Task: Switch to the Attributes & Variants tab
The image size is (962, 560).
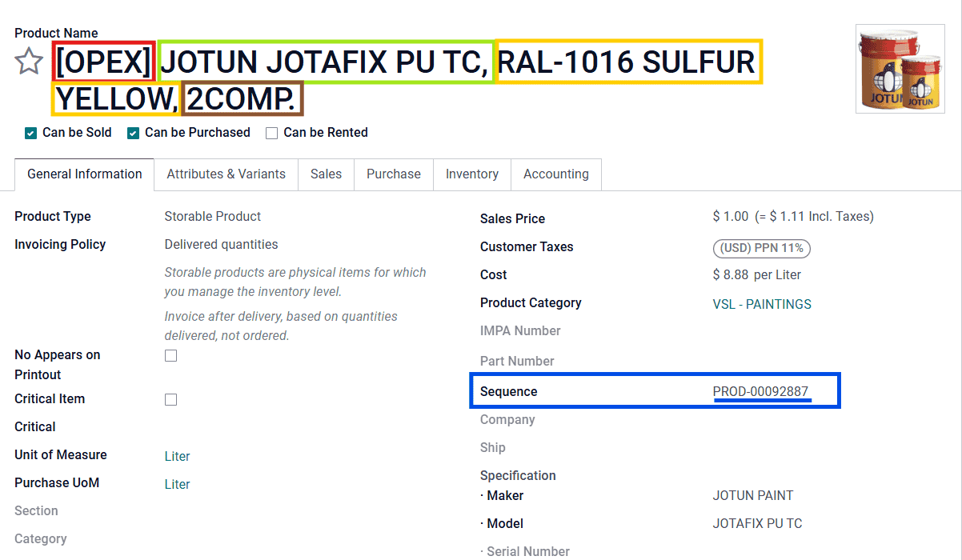Action: [226, 174]
